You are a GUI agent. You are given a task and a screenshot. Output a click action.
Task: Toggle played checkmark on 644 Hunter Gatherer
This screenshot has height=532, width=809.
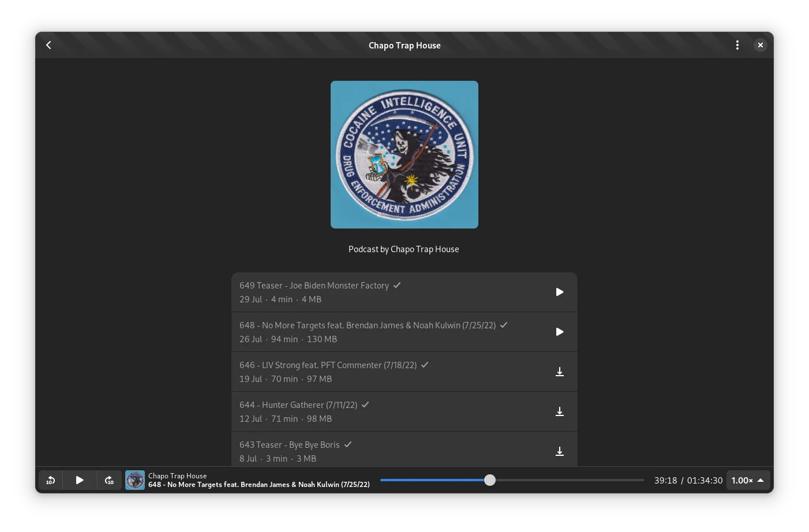pos(365,404)
